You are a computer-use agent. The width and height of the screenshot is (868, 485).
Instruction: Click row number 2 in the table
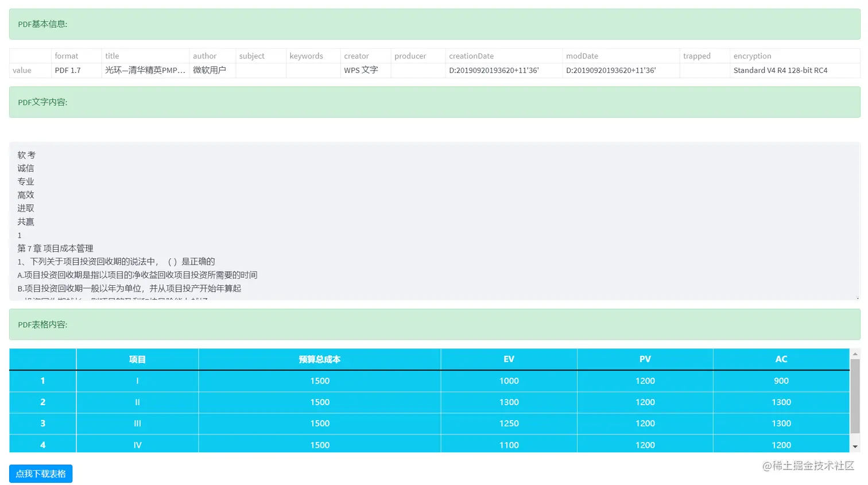pyautogui.click(x=42, y=402)
